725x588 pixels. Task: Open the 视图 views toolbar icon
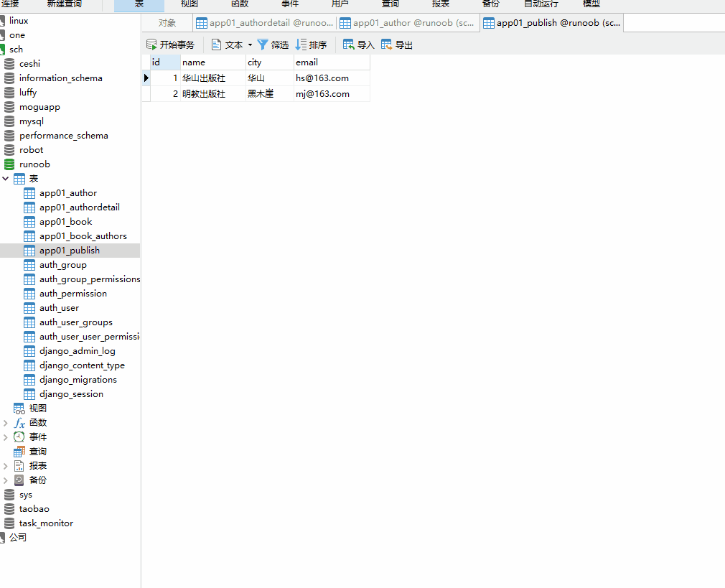189,5
